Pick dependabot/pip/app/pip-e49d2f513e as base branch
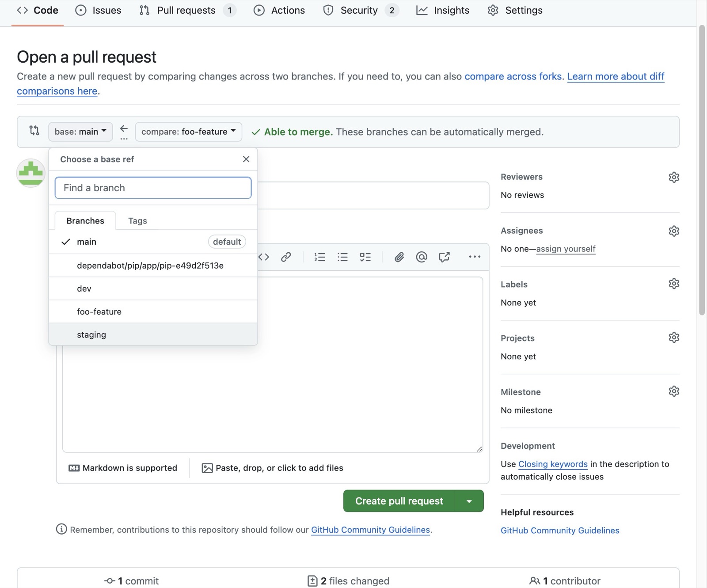 [153, 266]
